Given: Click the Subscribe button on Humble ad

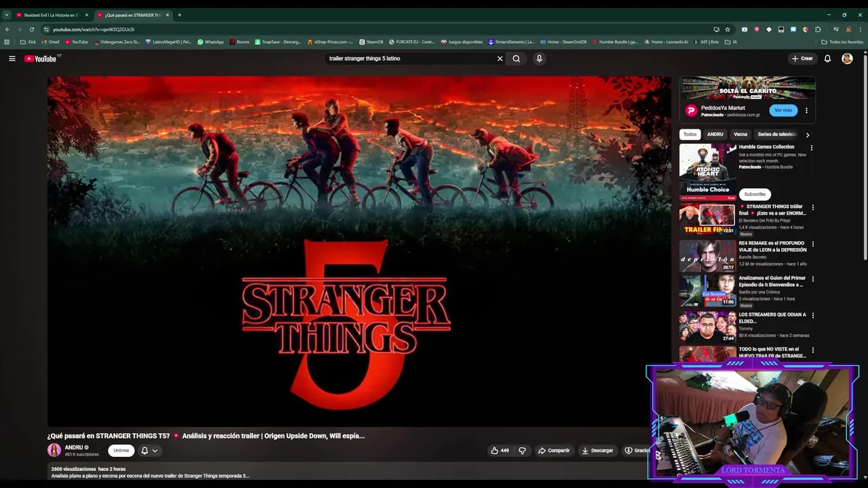Looking at the screenshot, I should tap(755, 194).
